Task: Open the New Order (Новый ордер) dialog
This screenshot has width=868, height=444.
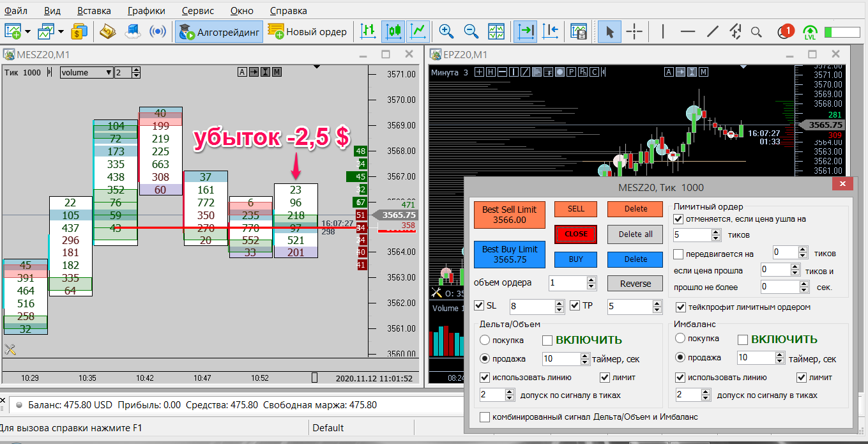Action: pos(307,31)
